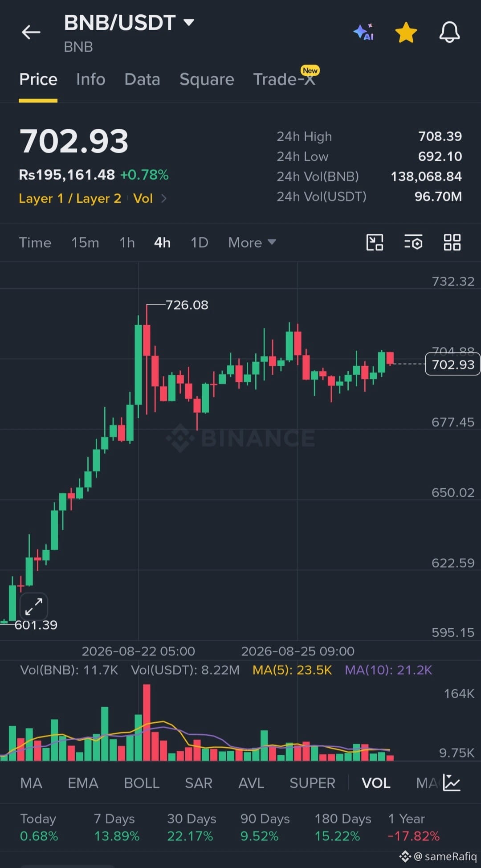
Task: Enable the SAR indicator
Action: point(199,783)
